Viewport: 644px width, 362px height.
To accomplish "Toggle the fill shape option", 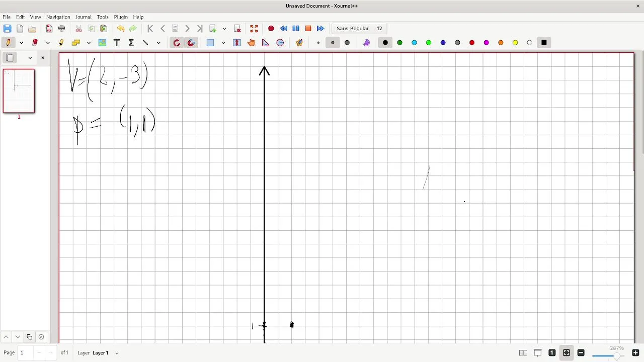I will pos(366,43).
